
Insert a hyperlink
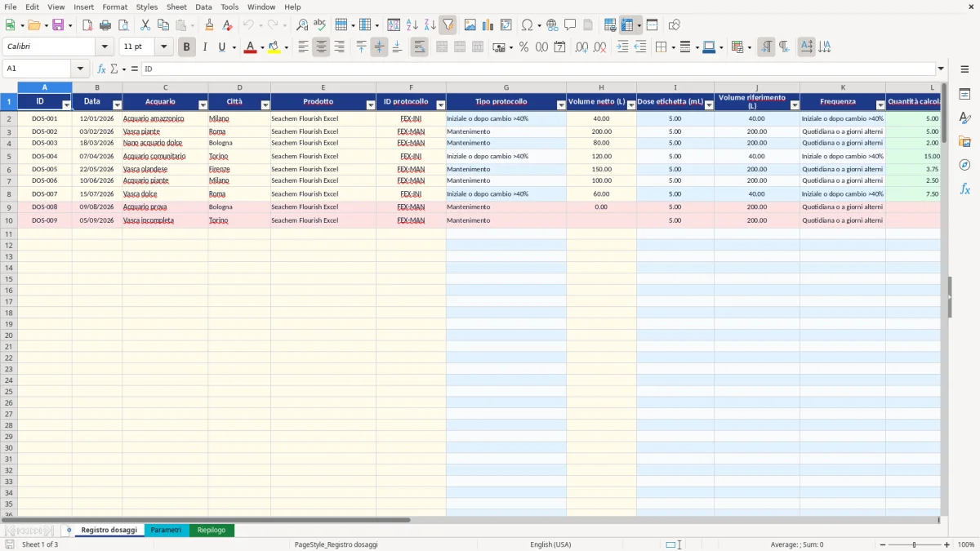tap(552, 25)
